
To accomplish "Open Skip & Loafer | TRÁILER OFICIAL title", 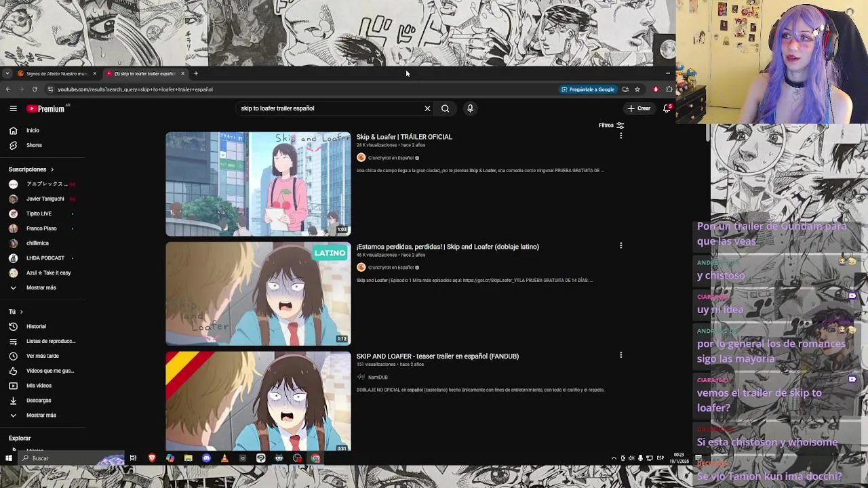I will [x=404, y=137].
